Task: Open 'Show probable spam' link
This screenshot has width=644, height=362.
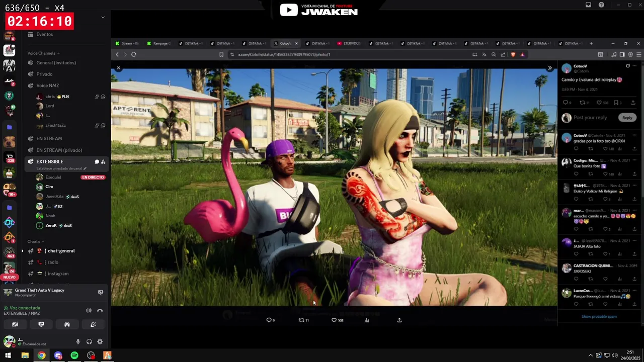Action: coord(599,316)
